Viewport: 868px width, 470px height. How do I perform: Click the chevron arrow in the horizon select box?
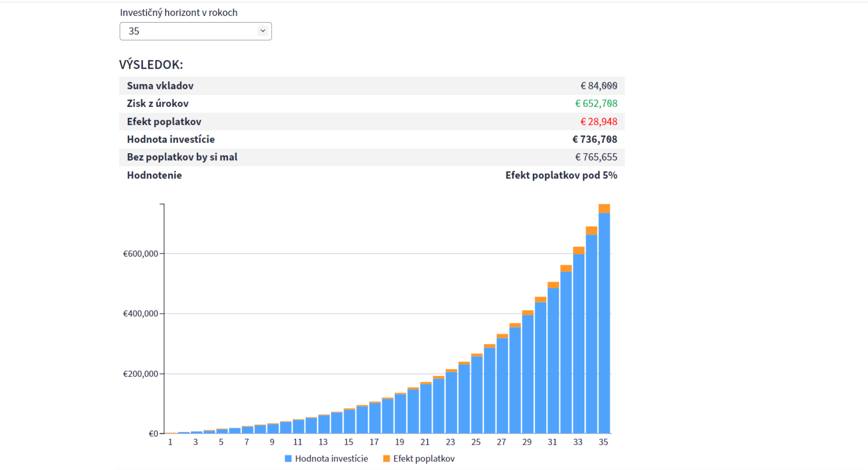tap(263, 31)
